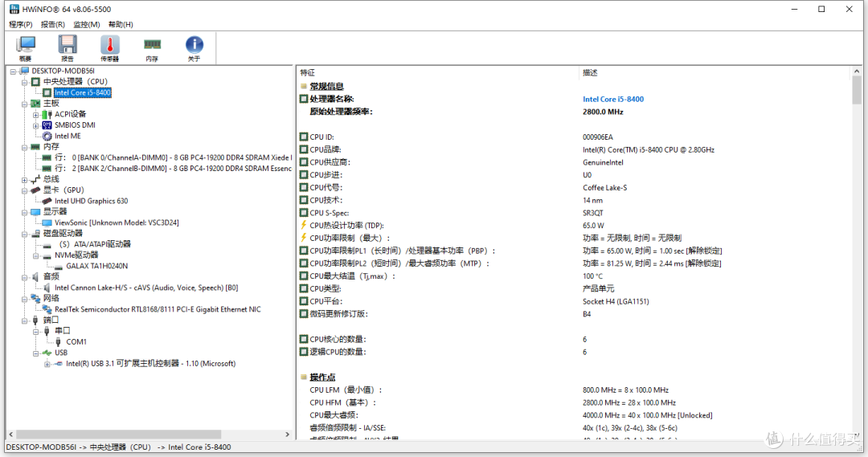Image resolution: width=868 pixels, height=457 pixels.
Task: Click the CPU平台 Socket H4 (LGA1151) value
Action: [616, 301]
